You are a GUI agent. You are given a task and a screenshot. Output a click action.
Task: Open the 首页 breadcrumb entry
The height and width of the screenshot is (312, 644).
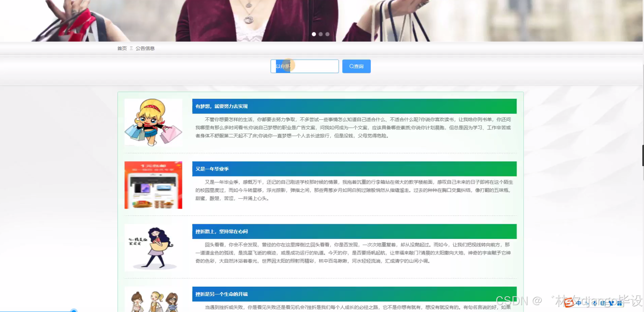(x=122, y=48)
